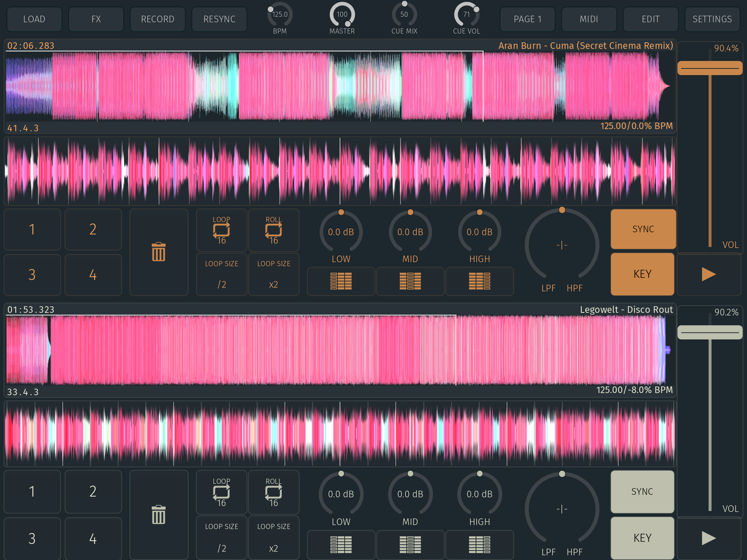Click the LOAD button

(34, 19)
